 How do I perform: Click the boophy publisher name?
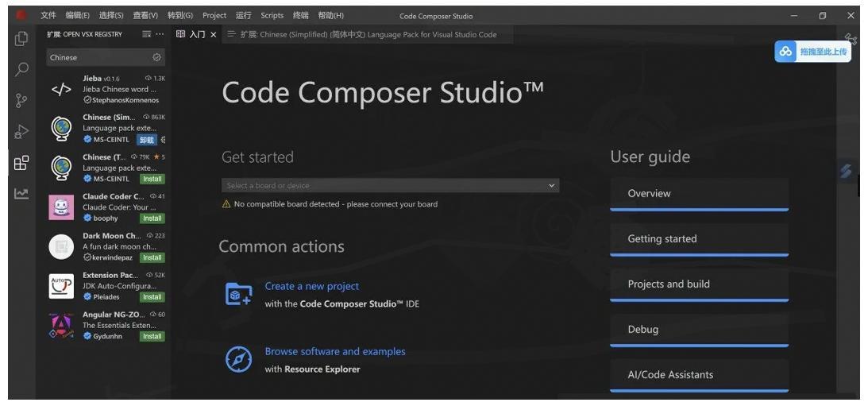(105, 218)
